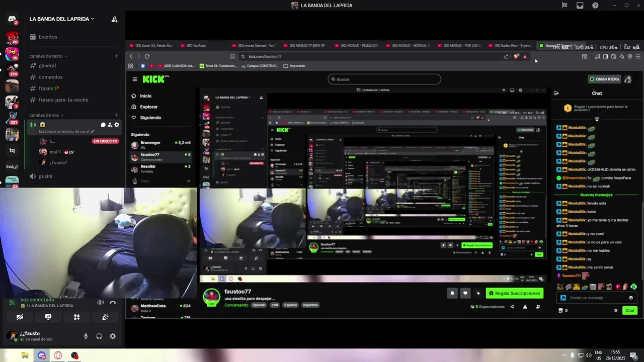The width and height of the screenshot is (644, 362).
Task: Open the create invite icon beside the server name
Action: 114,19
